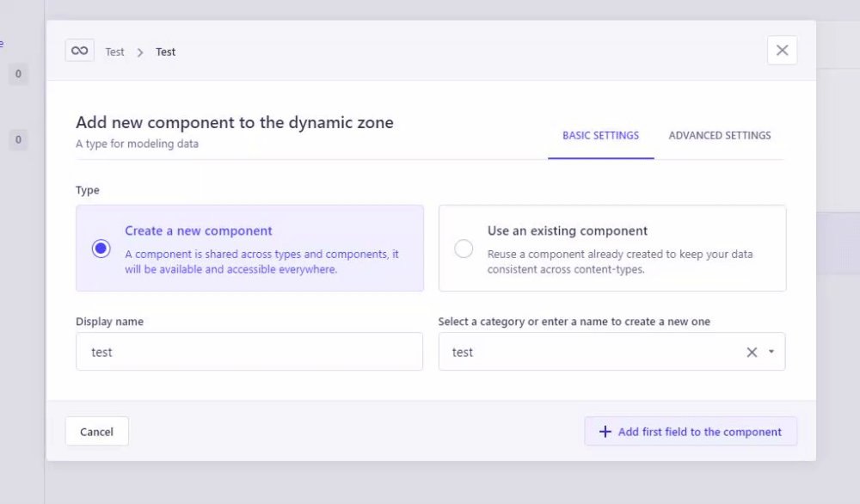
Task: Click the Use an existing component card
Action: coord(612,249)
